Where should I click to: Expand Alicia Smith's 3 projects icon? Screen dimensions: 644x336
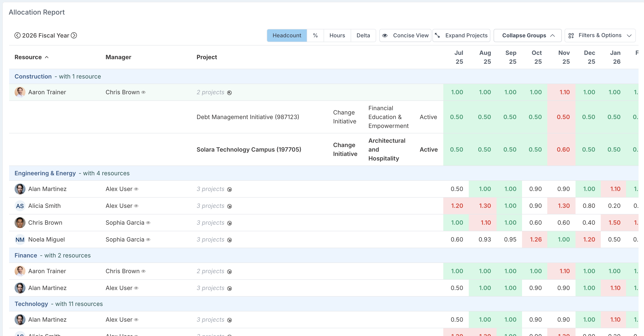click(x=229, y=206)
